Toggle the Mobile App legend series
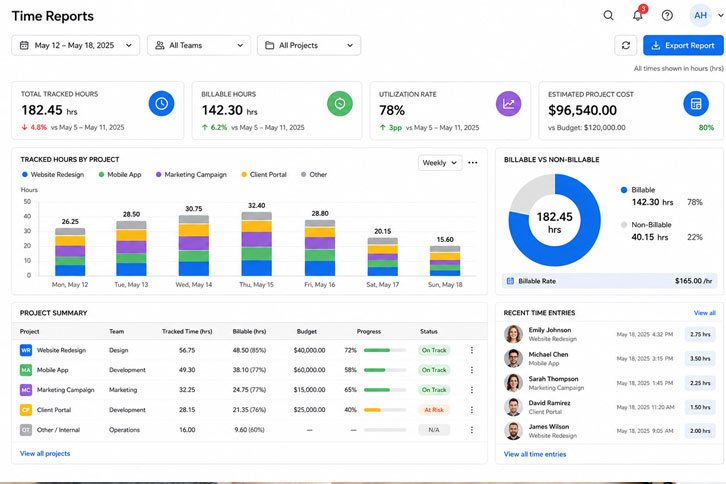This screenshot has height=484, width=726. click(x=120, y=175)
